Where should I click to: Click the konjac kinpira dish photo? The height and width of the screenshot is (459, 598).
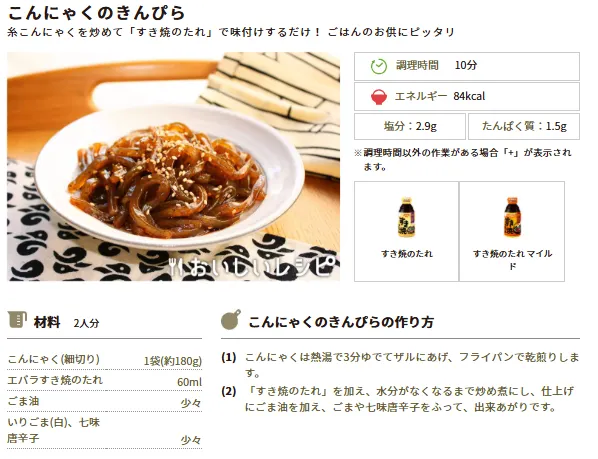click(173, 167)
